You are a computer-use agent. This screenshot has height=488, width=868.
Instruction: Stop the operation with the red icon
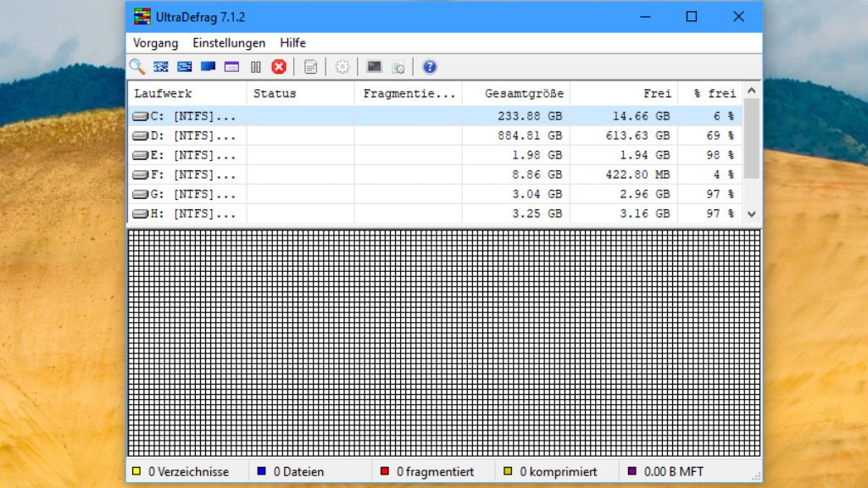[280, 67]
